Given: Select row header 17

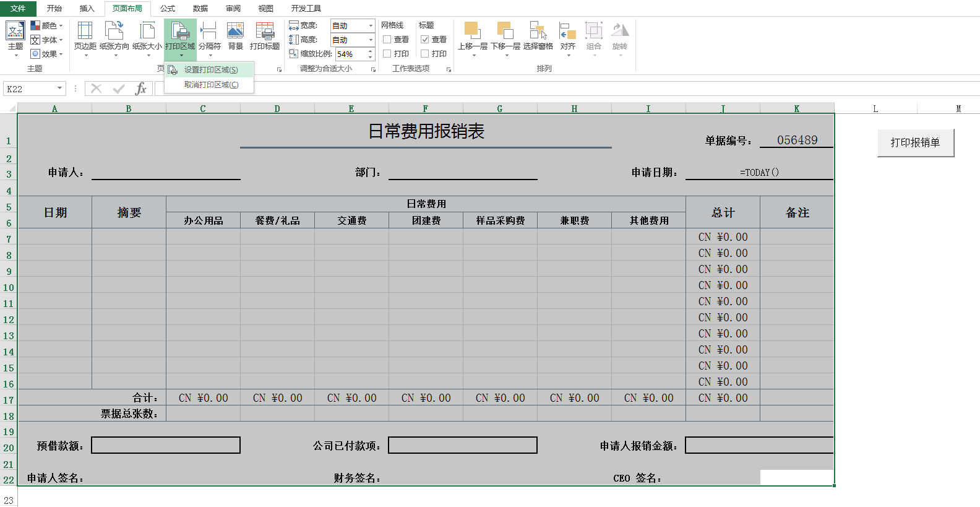Looking at the screenshot, I should coord(9,400).
